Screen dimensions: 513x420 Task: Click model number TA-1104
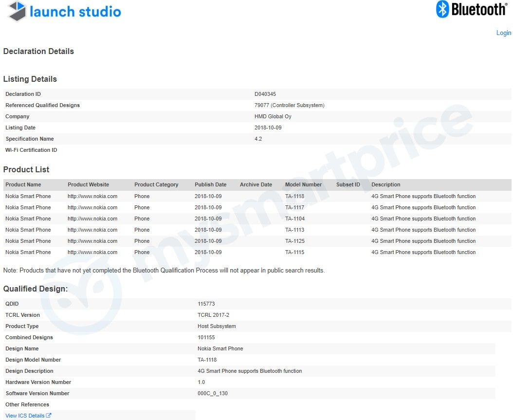[x=295, y=219]
